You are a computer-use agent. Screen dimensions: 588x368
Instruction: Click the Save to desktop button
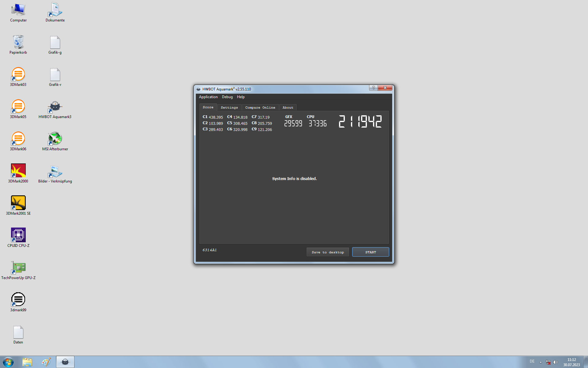328,252
